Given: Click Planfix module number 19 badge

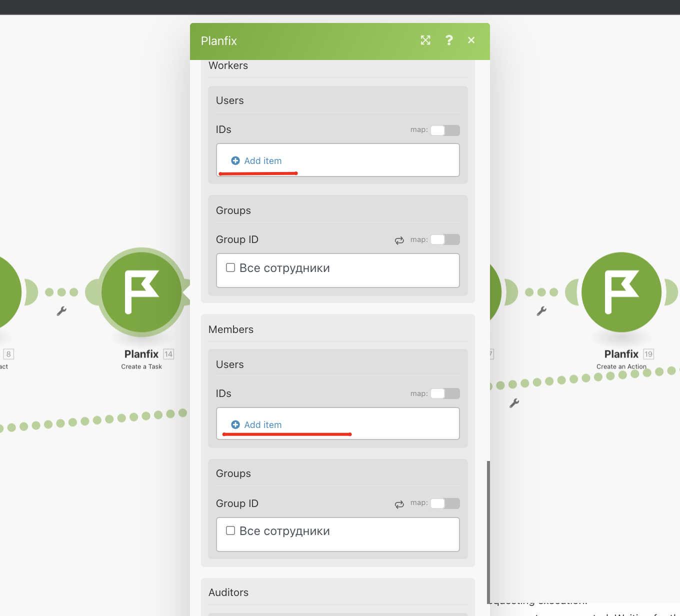Looking at the screenshot, I should point(648,354).
